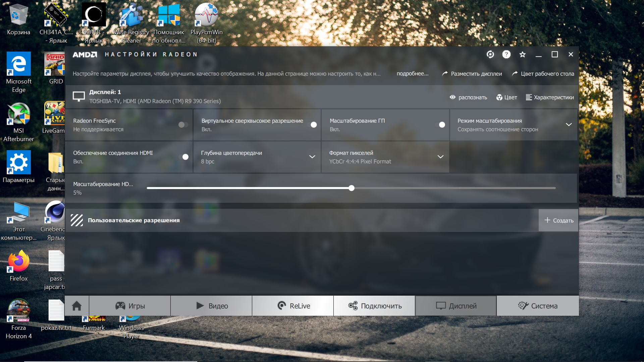Click the подробнее... link

click(x=412, y=74)
